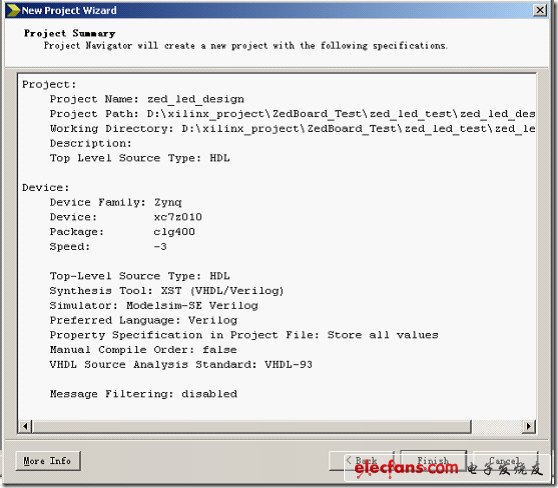The width and height of the screenshot is (558, 488).
Task: Click the Package clg400 entry
Action: pyautogui.click(x=122, y=232)
